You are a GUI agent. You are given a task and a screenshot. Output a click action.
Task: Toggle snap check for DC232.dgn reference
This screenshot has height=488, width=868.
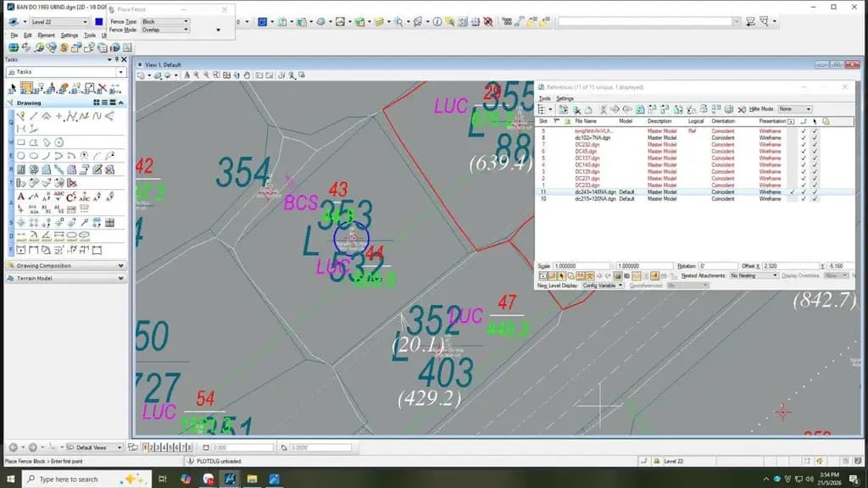coord(804,144)
